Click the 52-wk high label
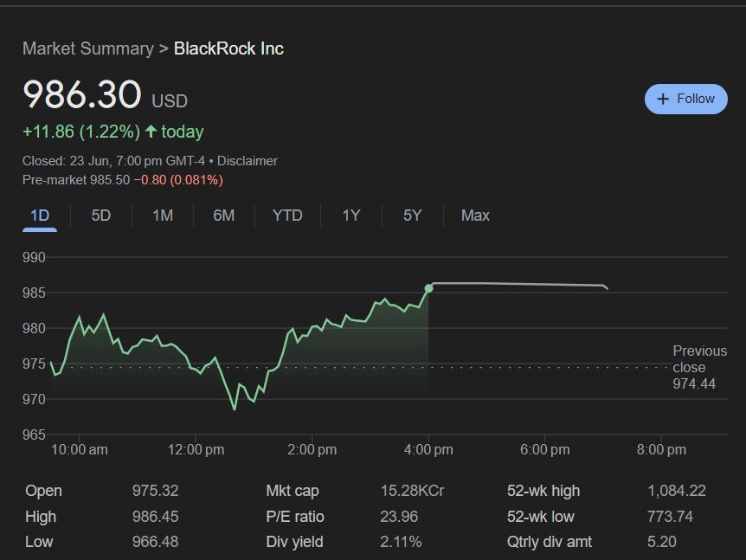 pyautogui.click(x=543, y=491)
